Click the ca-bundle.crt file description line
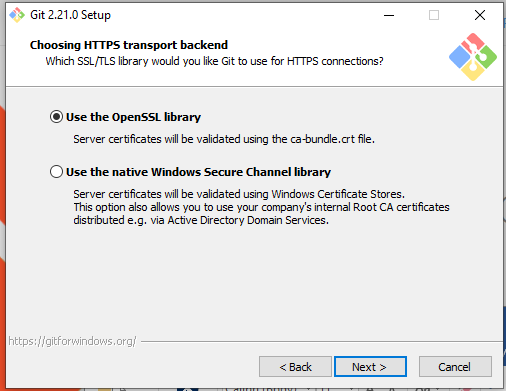 224,139
